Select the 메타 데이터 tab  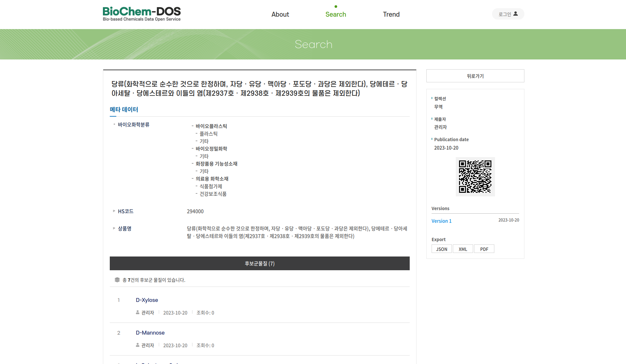point(124,110)
